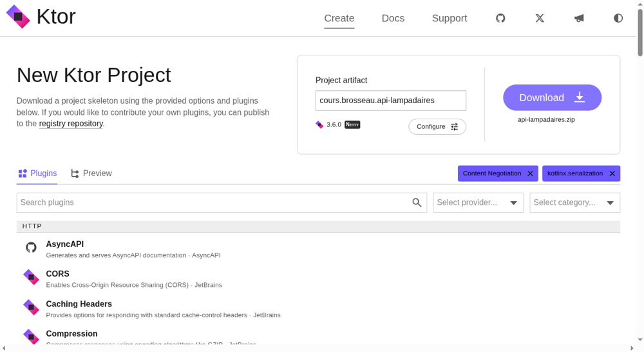The width and height of the screenshot is (644, 352).
Task: Open the X (Twitter) icon
Action: tap(540, 18)
